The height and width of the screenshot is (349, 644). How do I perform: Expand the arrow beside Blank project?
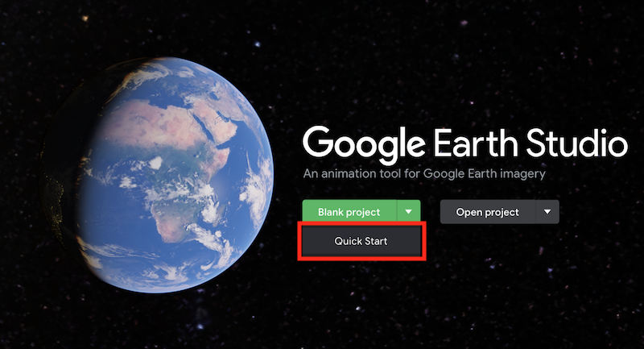[x=409, y=212]
